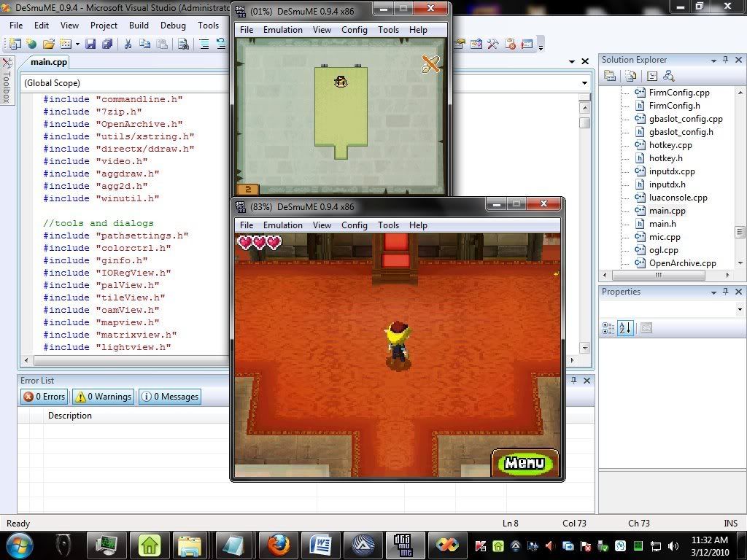This screenshot has height=560, width=747.
Task: Select FirmConfig.cpp in Solution Explorer
Action: tap(679, 93)
